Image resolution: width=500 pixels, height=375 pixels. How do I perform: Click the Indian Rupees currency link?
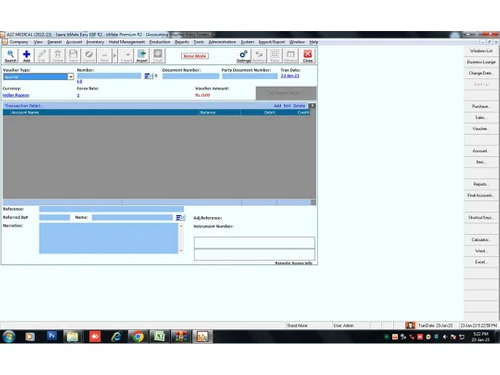point(16,95)
